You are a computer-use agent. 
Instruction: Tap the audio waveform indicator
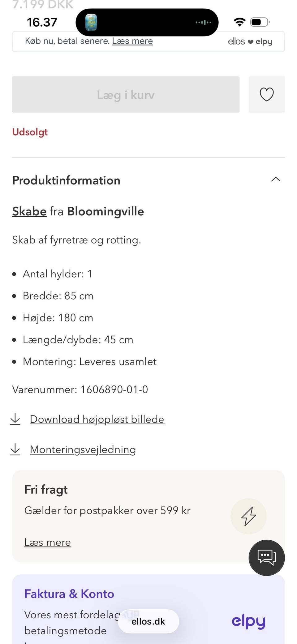click(x=203, y=22)
